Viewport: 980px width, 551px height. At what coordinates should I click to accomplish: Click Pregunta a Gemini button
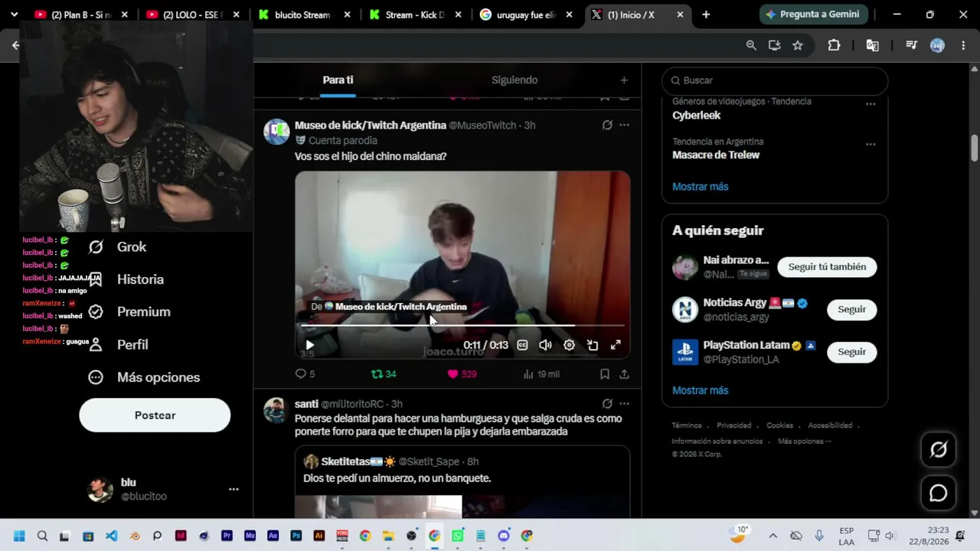point(813,15)
